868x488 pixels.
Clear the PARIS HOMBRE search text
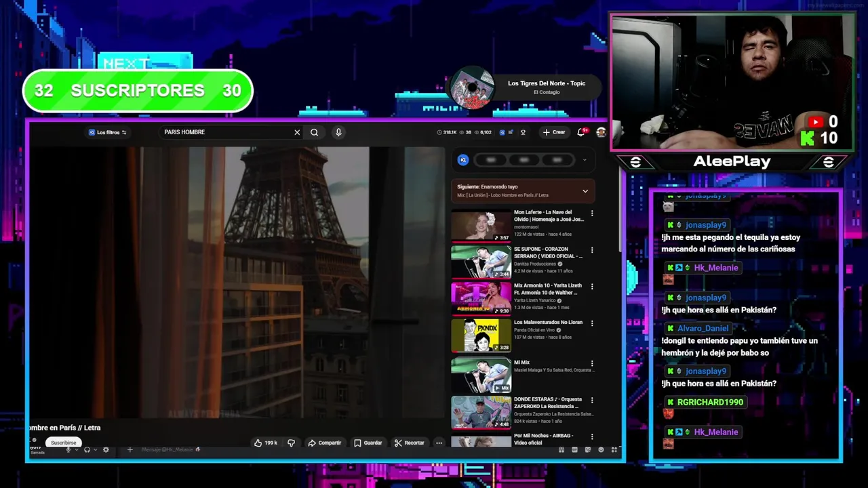tap(297, 132)
